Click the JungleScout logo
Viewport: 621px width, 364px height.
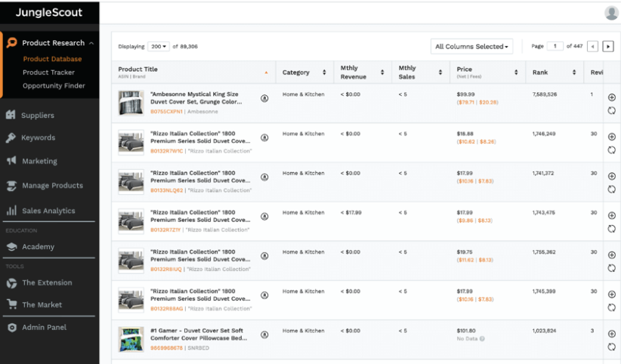(49, 12)
